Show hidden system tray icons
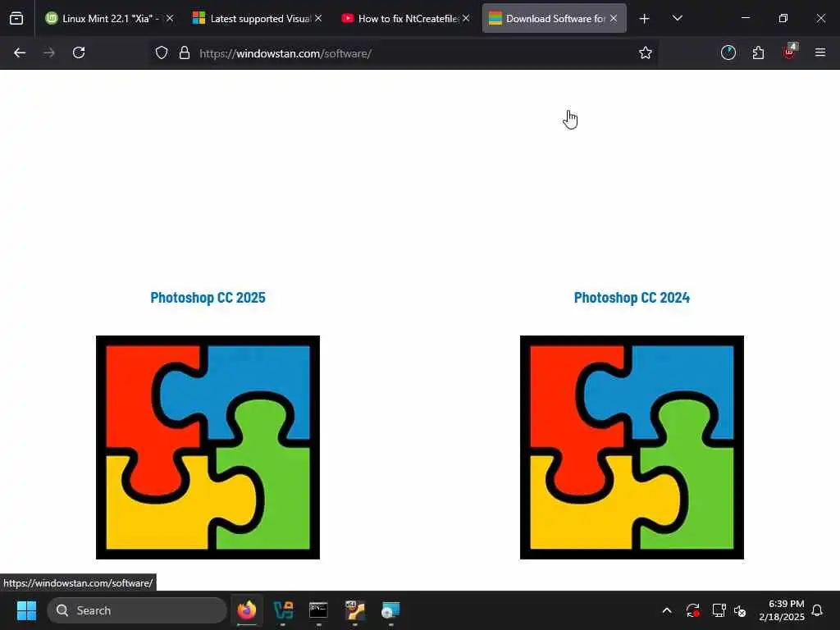840x630 pixels. pyautogui.click(x=667, y=610)
